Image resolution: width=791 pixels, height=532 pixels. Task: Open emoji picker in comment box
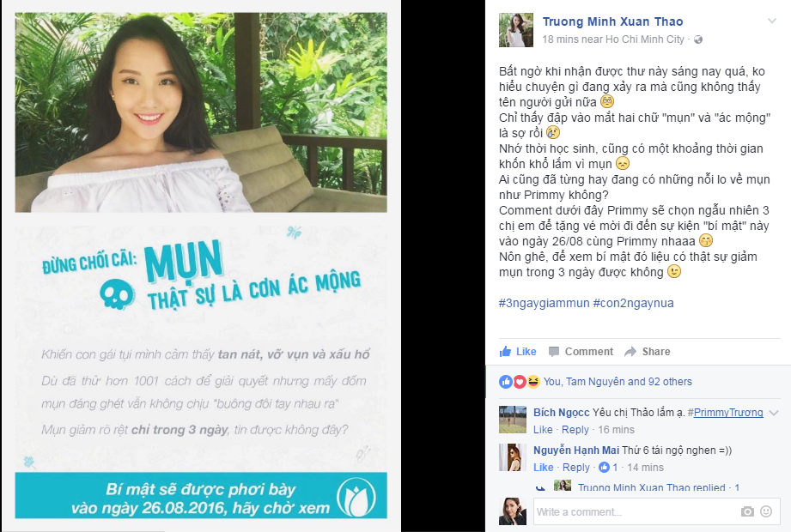[766, 512]
